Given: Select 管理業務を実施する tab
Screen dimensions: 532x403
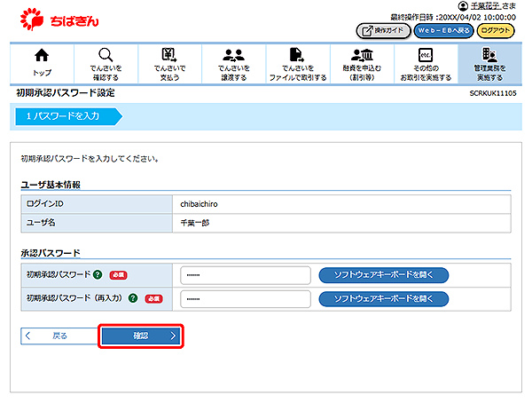Looking at the screenshot, I should coord(489,61).
